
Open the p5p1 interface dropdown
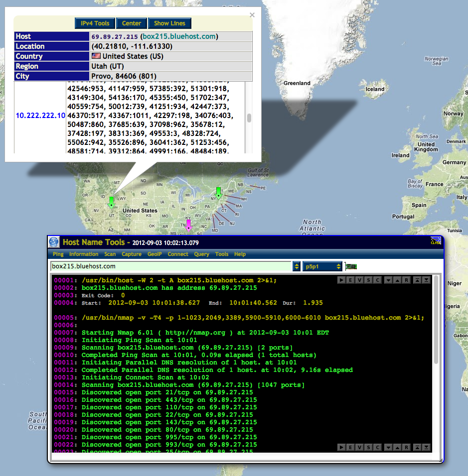pos(322,266)
